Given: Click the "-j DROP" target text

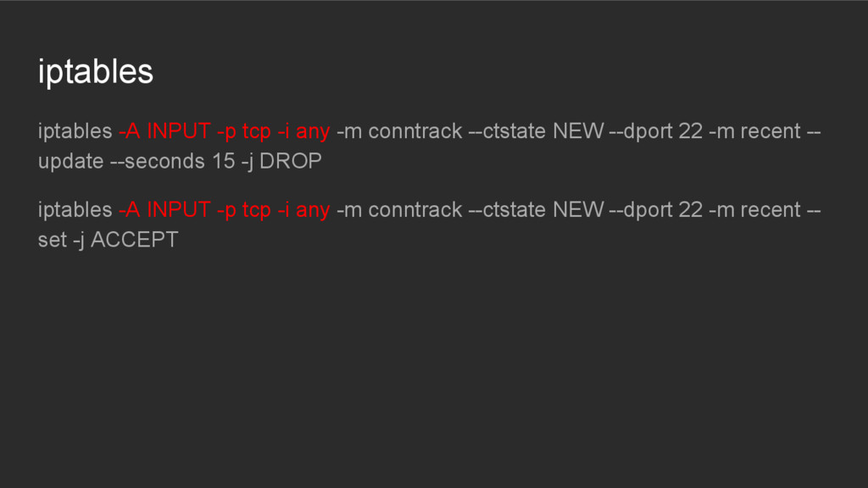Looking at the screenshot, I should (x=281, y=162).
